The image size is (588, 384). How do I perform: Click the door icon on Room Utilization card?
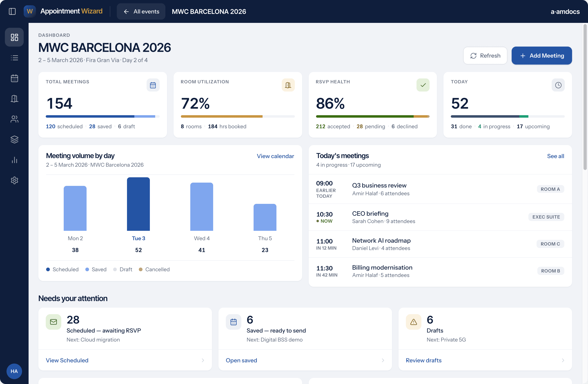pos(288,85)
